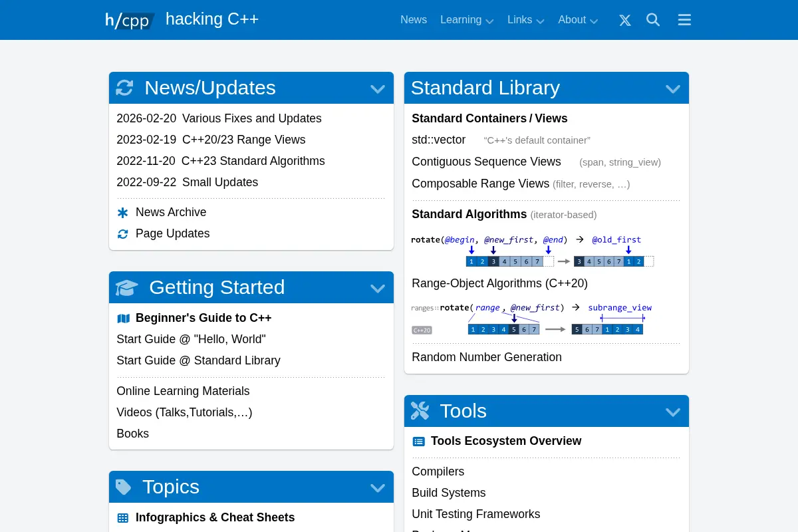Screen dimensions: 798x532
Task: Click the Getting Started panel title
Action: click(217, 287)
